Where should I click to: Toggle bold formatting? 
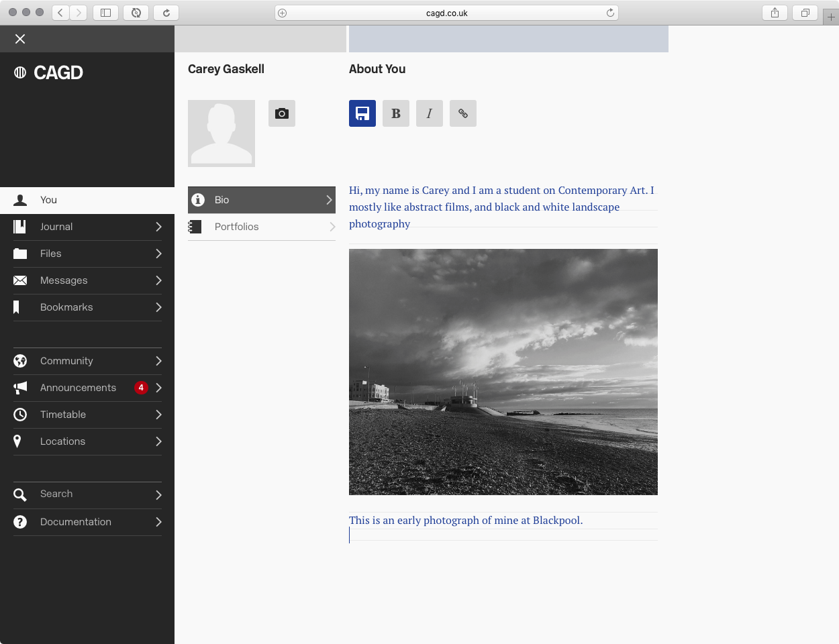click(396, 113)
